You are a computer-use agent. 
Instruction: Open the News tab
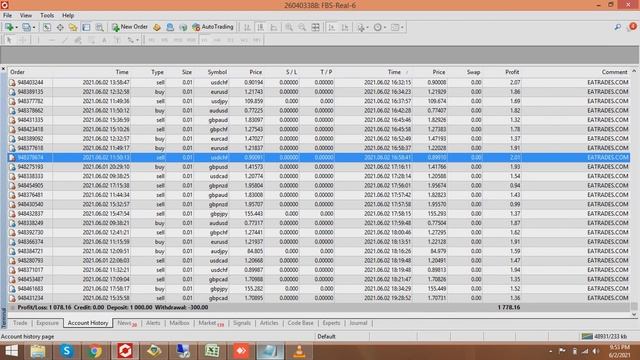[x=127, y=323]
